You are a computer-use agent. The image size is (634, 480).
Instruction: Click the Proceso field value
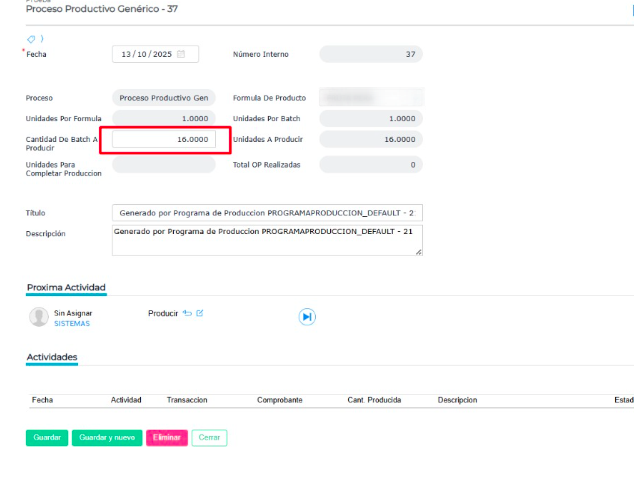point(165,98)
